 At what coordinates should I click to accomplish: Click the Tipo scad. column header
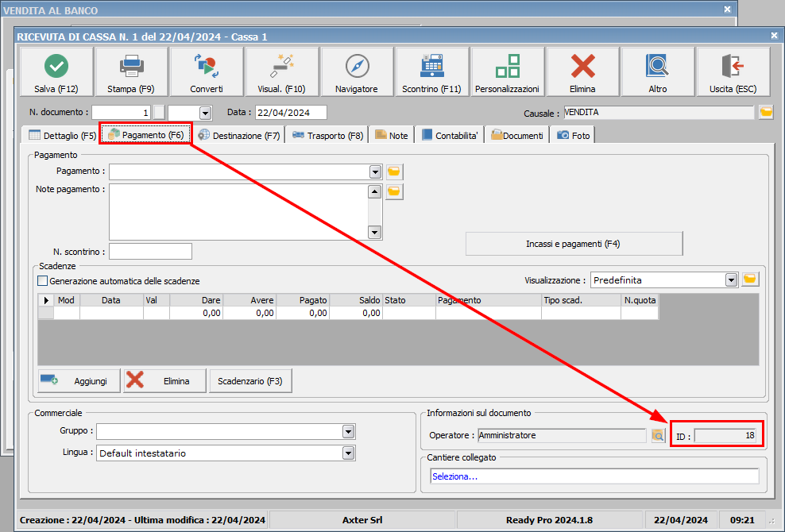point(582,300)
